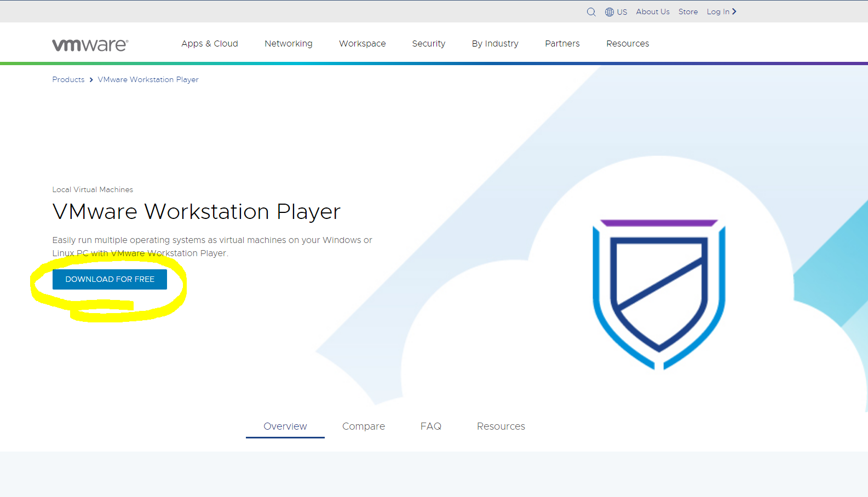Click the VMware Workstation Player breadcrumb
Image resolution: width=868 pixels, height=497 pixels.
148,80
